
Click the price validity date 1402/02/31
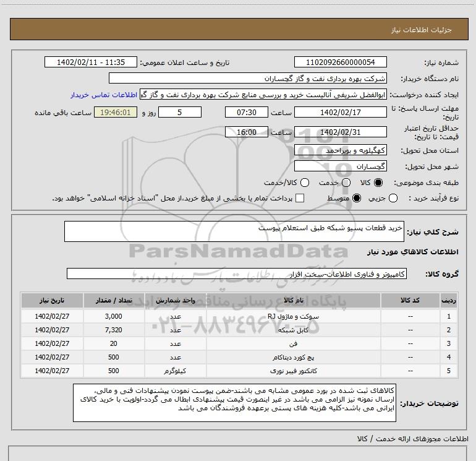[x=340, y=132]
